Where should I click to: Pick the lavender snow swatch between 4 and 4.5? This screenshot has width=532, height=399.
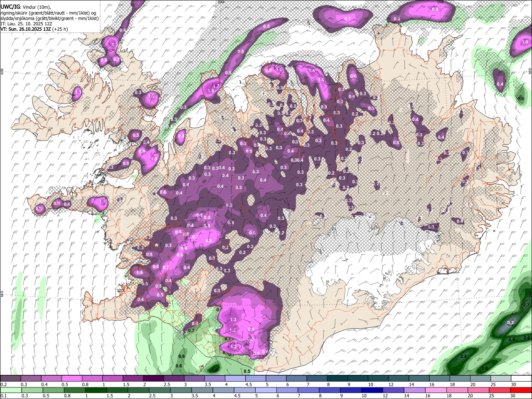pos(235,378)
